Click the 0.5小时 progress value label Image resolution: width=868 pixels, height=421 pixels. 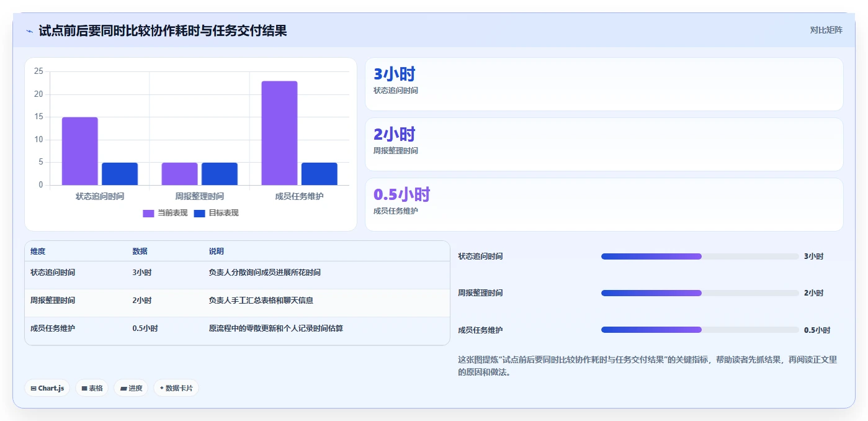coord(817,330)
